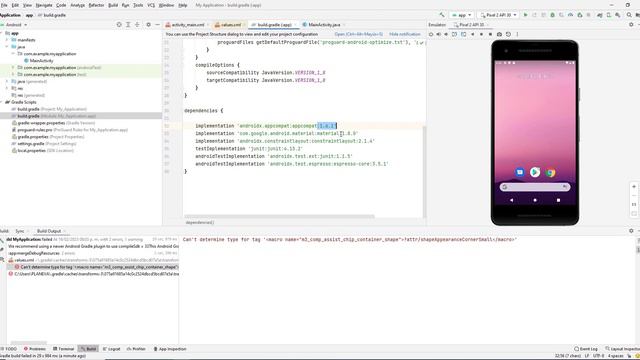Image resolution: width=640 pixels, height=360 pixels.
Task: Select MainActivity in project tree
Action: 39,61
